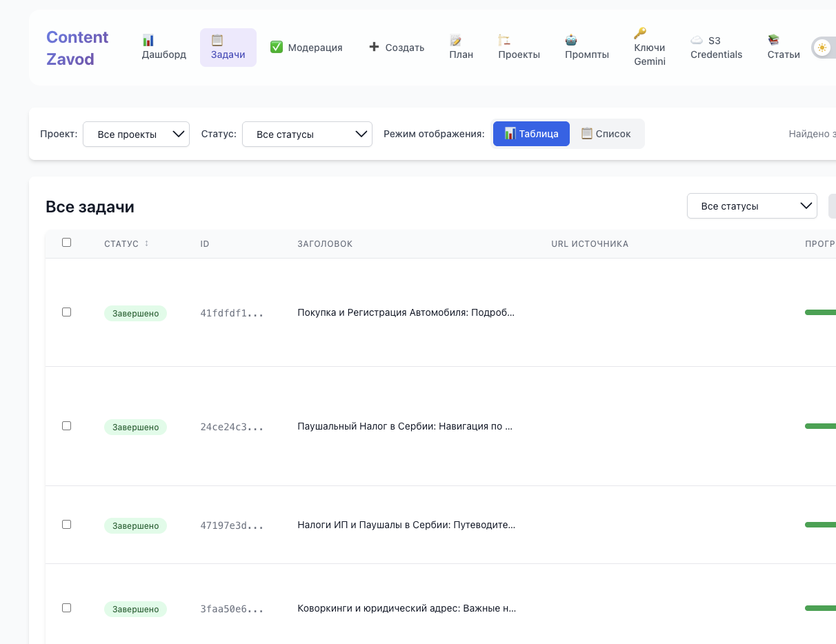Expand Все статусы dropdown above the table

tap(752, 206)
